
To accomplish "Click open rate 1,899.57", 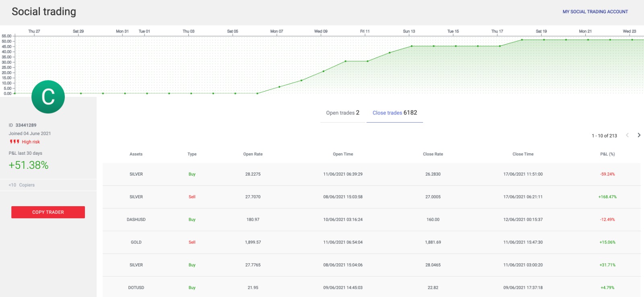I will [x=253, y=242].
